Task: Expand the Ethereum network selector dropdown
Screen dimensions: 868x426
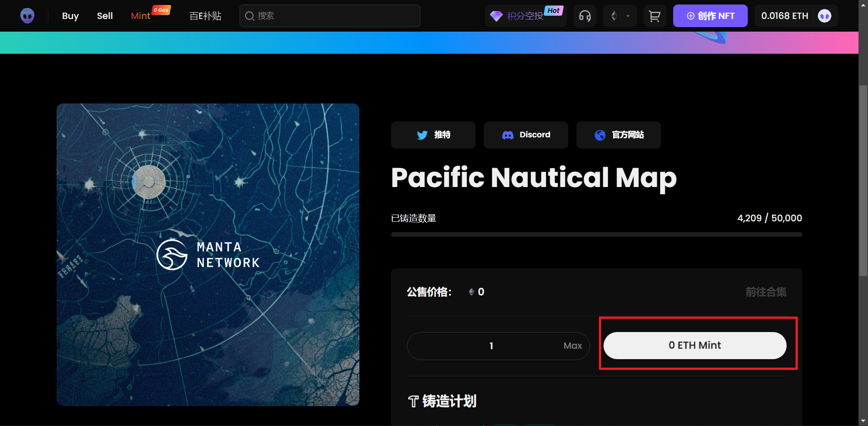Action: point(620,16)
